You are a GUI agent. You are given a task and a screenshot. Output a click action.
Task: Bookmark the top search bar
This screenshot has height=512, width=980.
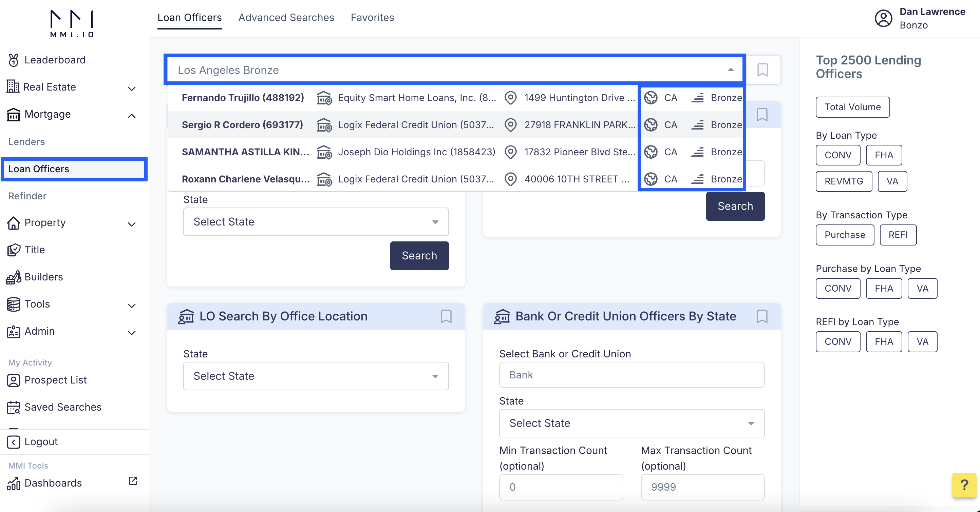pos(762,70)
